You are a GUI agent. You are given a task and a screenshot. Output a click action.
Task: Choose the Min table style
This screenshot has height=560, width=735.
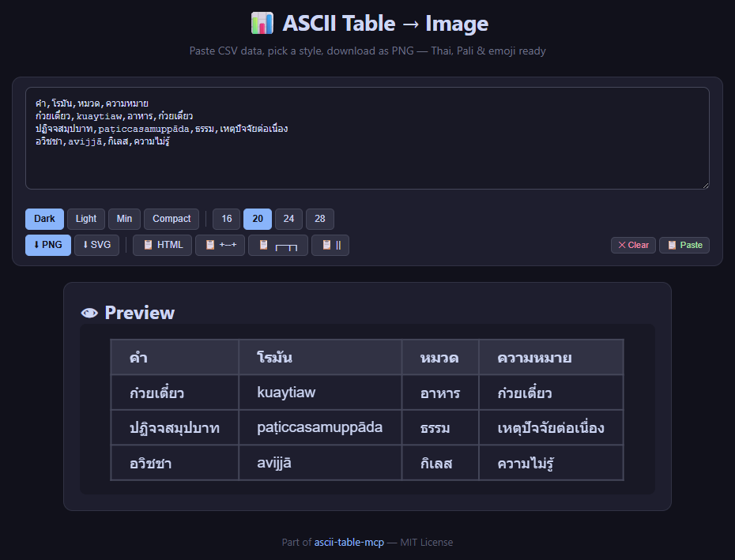click(x=124, y=219)
